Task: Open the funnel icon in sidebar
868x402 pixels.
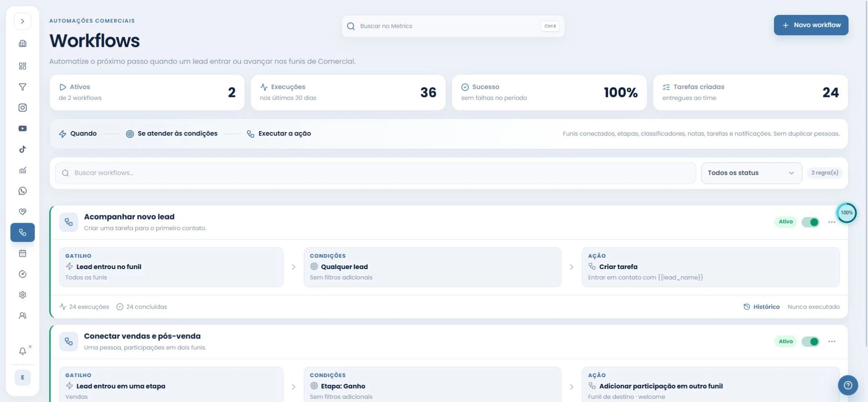Action: [x=22, y=87]
